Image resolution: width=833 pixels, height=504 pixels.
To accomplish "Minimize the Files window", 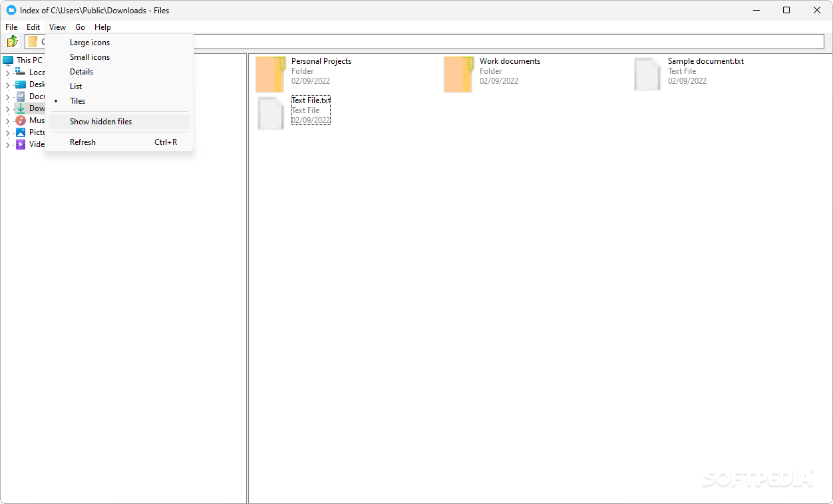I will [x=756, y=10].
